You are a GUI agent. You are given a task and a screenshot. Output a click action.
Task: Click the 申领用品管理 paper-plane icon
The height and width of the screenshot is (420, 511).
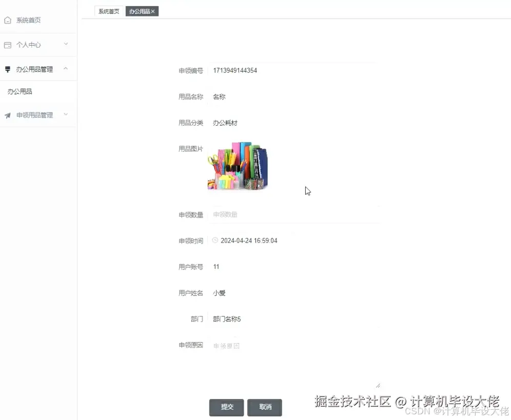click(x=7, y=115)
